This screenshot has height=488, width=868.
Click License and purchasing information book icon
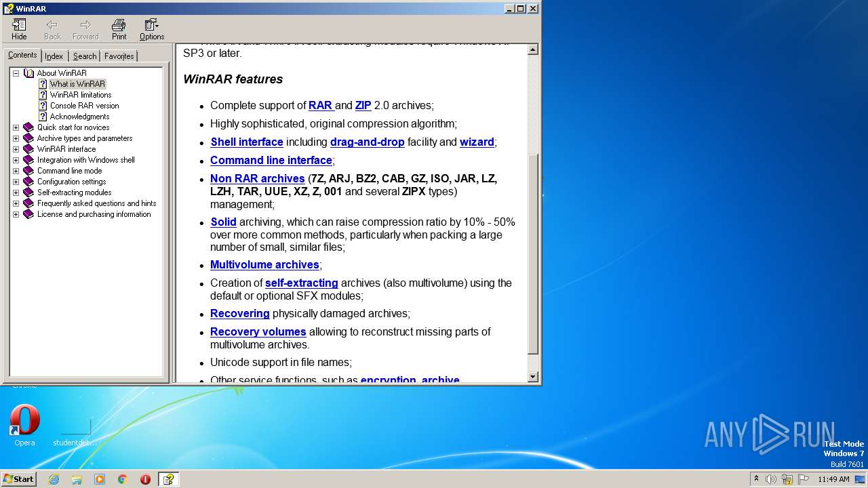tap(28, 214)
